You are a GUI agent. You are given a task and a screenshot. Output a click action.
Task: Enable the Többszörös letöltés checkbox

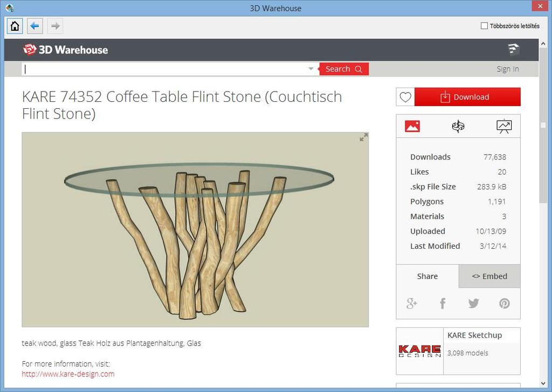(x=485, y=26)
